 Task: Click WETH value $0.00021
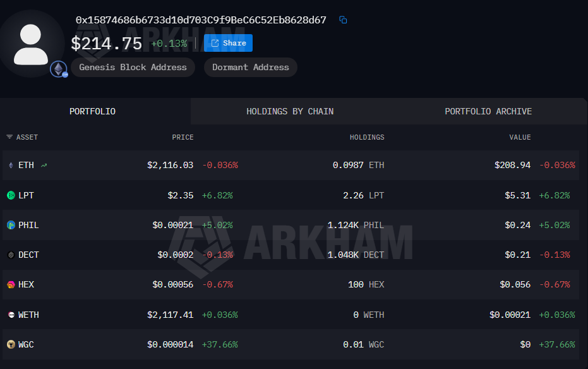[510, 315]
